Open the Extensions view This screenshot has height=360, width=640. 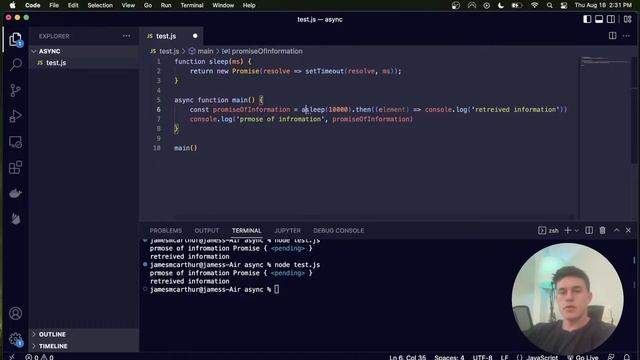click(x=16, y=167)
